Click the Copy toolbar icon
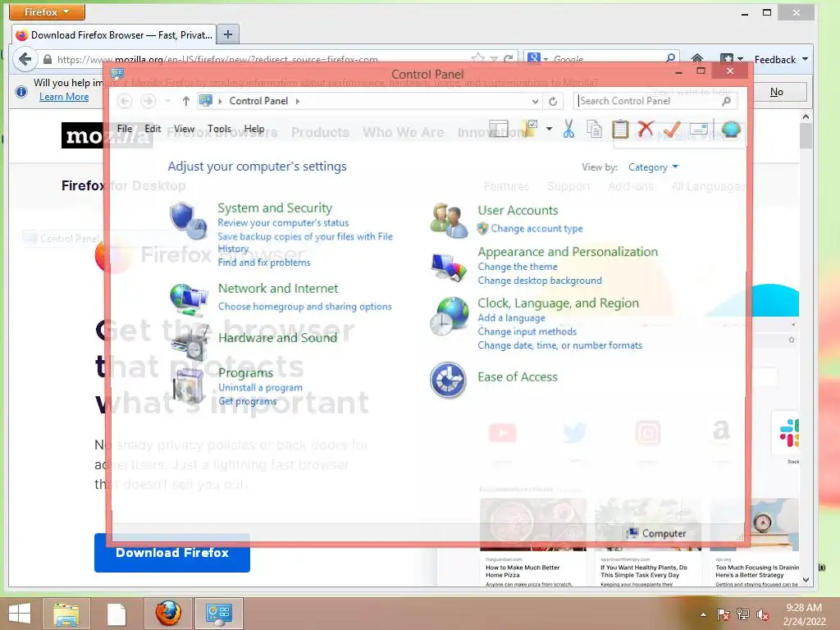Screen dimensions: 840x630 click(594, 129)
